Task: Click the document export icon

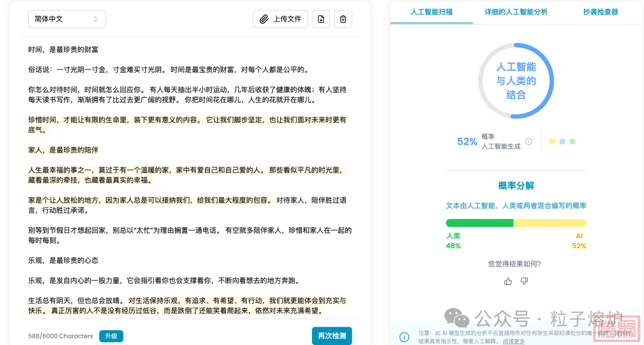Action: click(x=321, y=19)
